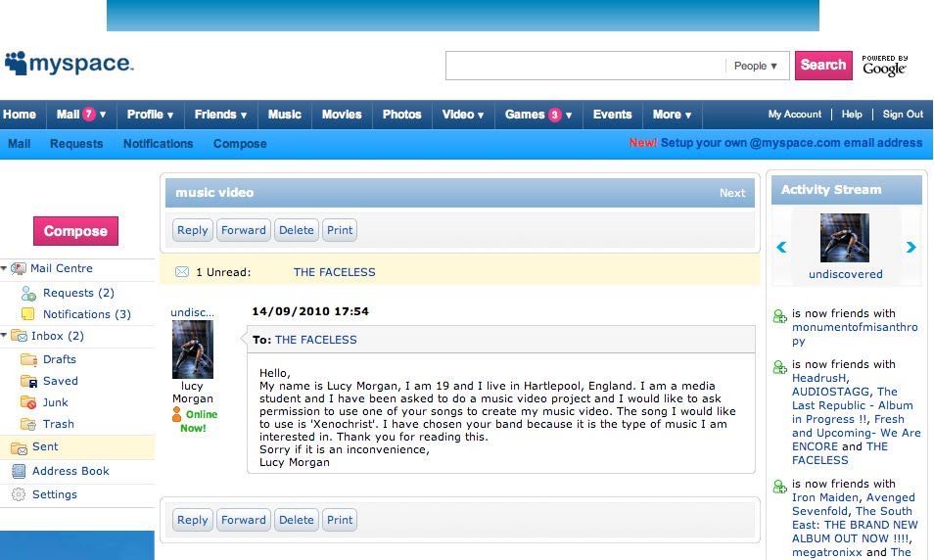Click Setup your own @myspace.com email link
The image size is (934, 560).
point(791,143)
